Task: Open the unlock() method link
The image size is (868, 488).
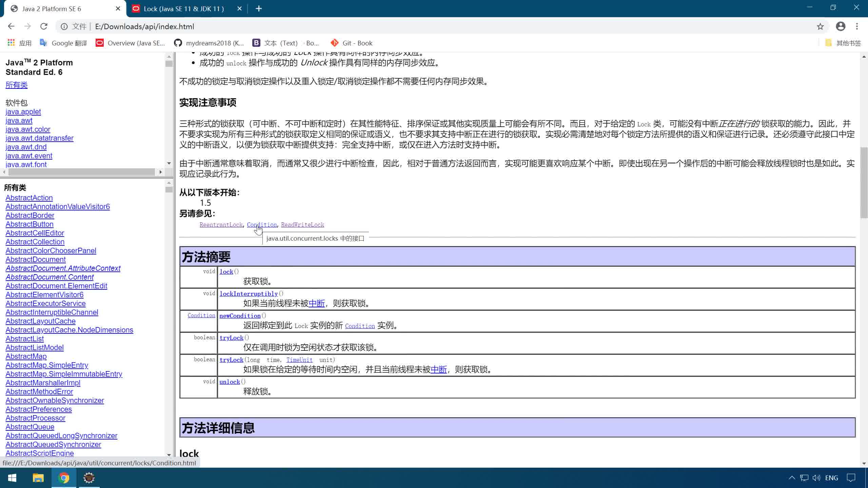Action: point(230,382)
